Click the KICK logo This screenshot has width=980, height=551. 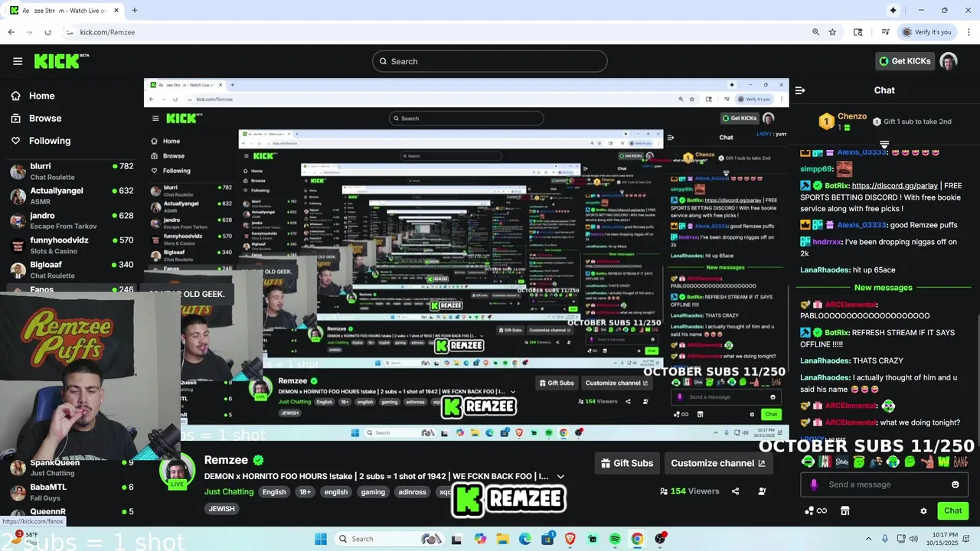pyautogui.click(x=61, y=61)
